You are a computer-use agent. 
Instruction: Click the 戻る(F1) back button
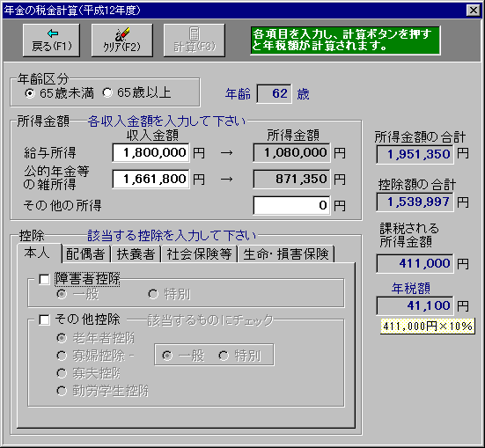click(x=51, y=40)
